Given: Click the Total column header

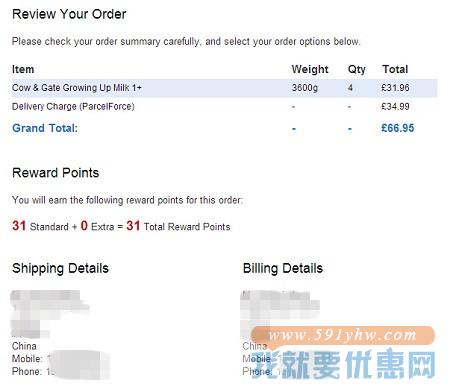Looking at the screenshot, I should tap(395, 69).
